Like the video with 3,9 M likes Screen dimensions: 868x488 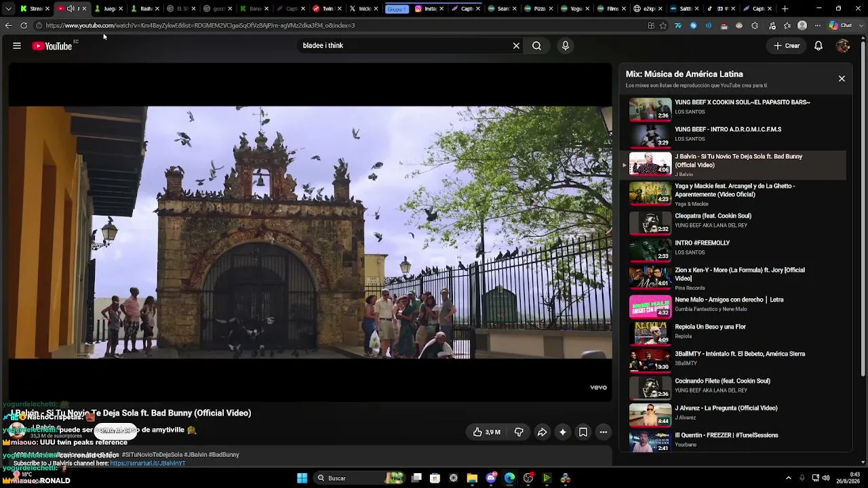coord(487,432)
